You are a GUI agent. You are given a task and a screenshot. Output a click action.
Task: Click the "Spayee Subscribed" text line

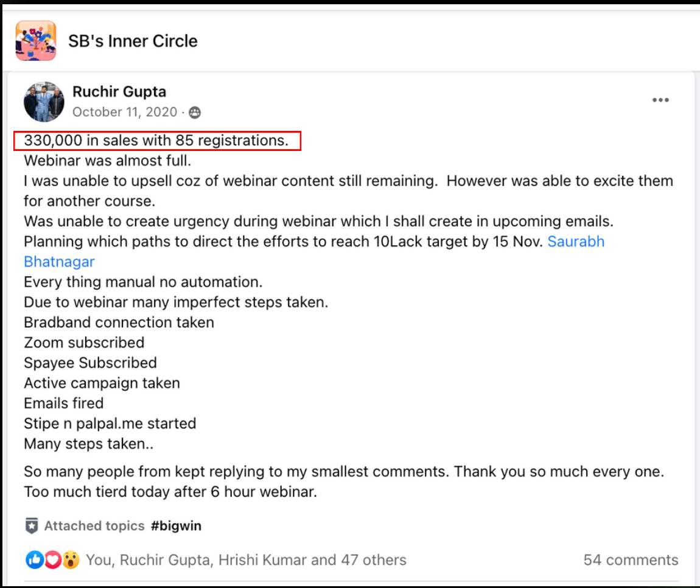pyautogui.click(x=90, y=363)
